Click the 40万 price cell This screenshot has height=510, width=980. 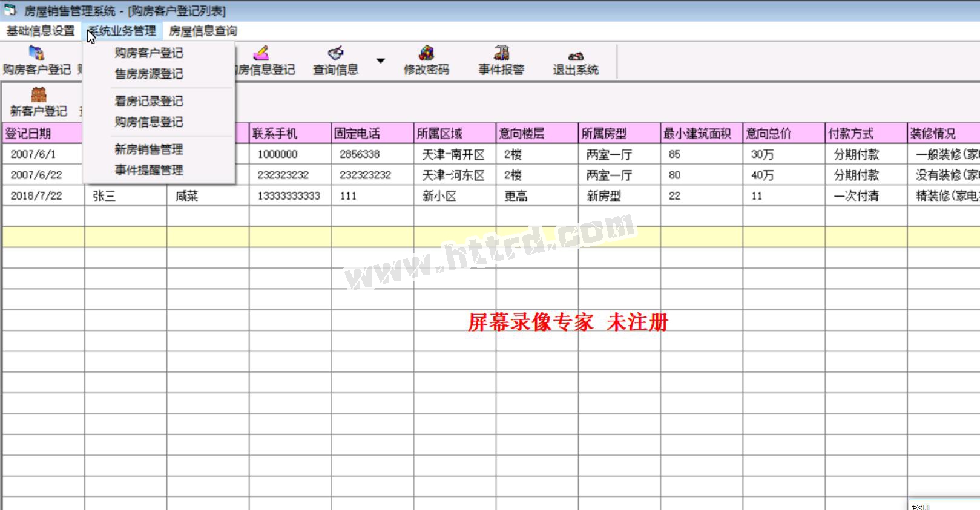(x=784, y=175)
